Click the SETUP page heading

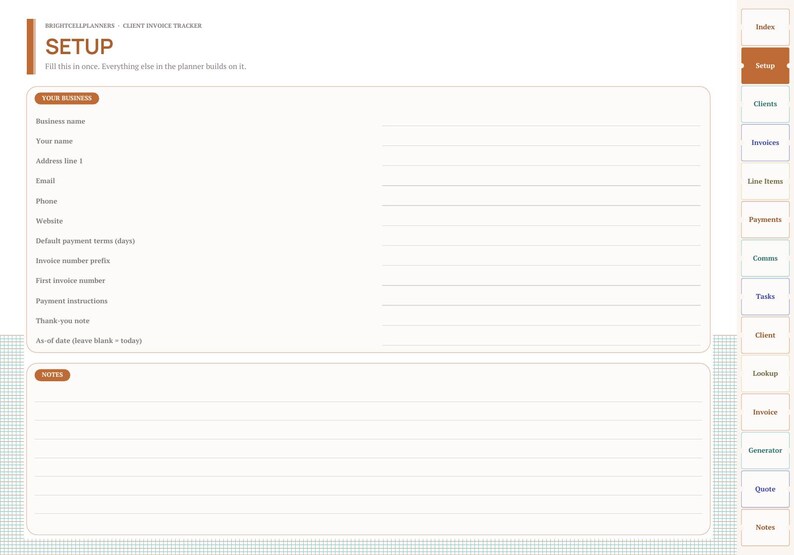pos(79,47)
